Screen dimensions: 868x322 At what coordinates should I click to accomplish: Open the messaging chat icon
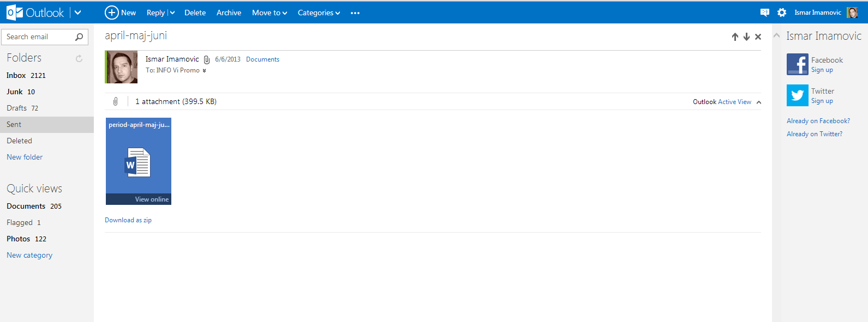(x=764, y=13)
